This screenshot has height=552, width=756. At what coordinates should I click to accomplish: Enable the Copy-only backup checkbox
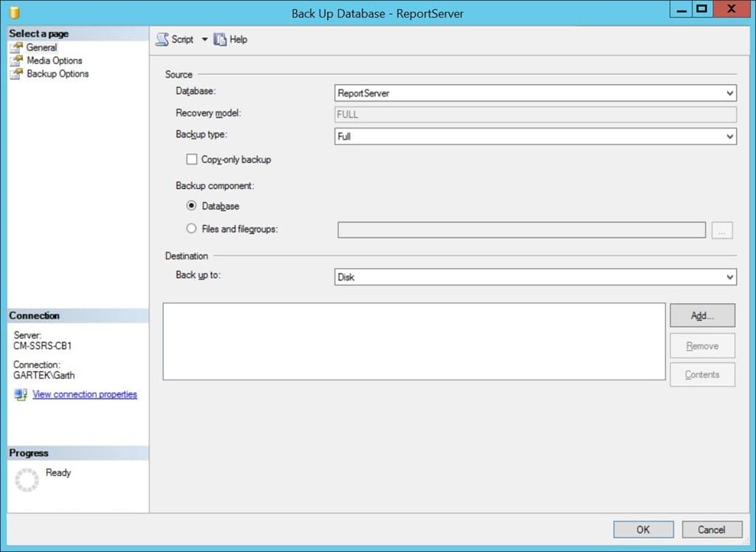(x=191, y=159)
